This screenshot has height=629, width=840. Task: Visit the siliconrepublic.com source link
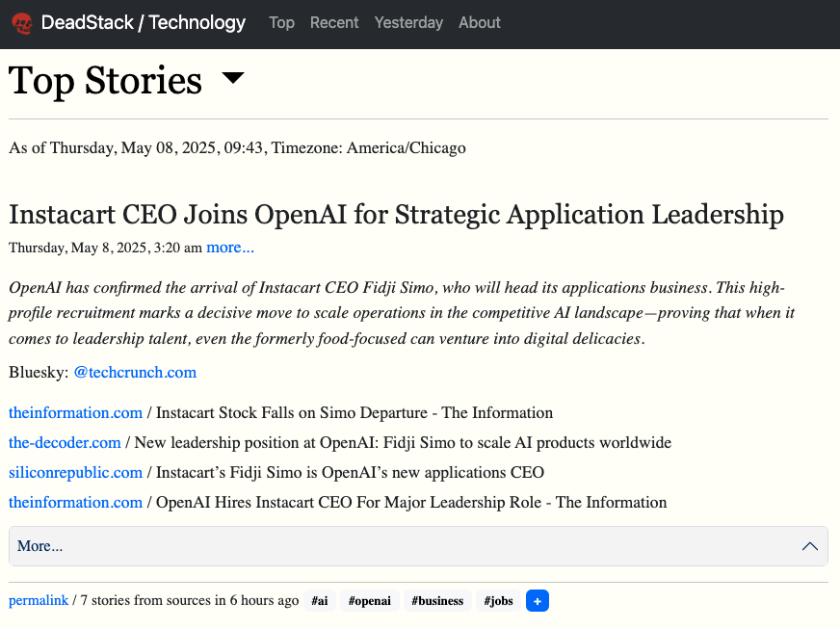[75, 472]
